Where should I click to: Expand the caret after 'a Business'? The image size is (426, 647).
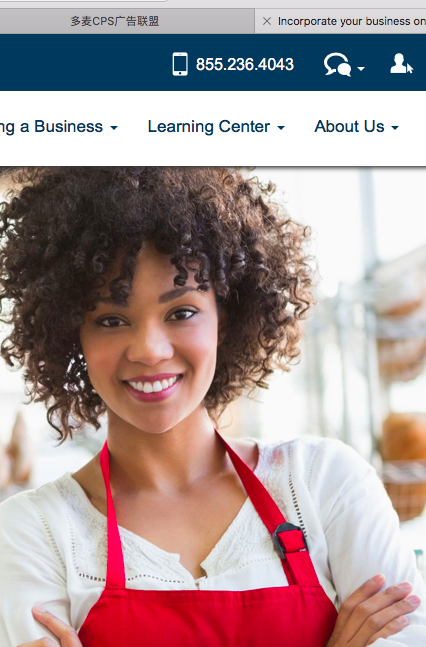114,128
